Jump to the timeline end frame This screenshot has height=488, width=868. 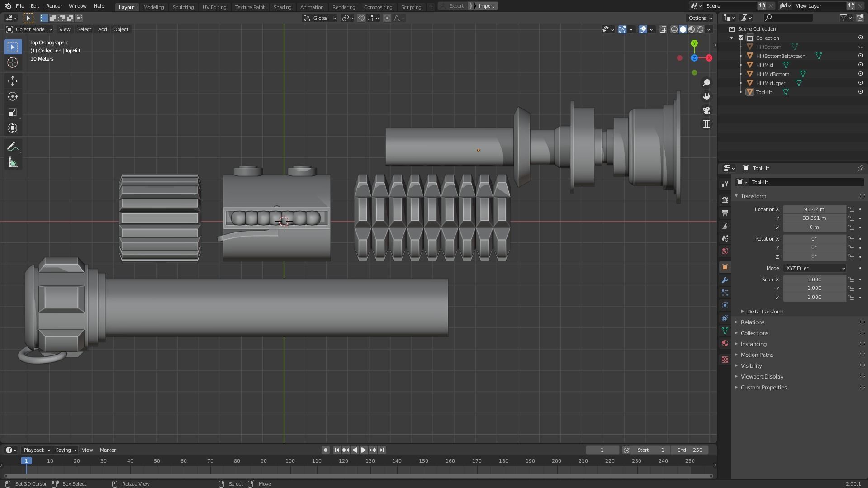pyautogui.click(x=382, y=450)
